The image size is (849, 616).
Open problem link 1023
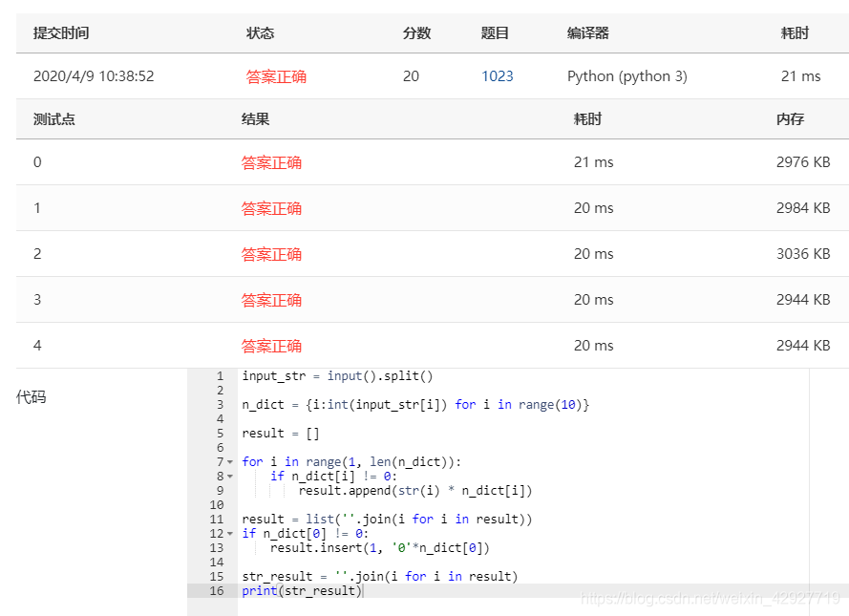[x=497, y=76]
